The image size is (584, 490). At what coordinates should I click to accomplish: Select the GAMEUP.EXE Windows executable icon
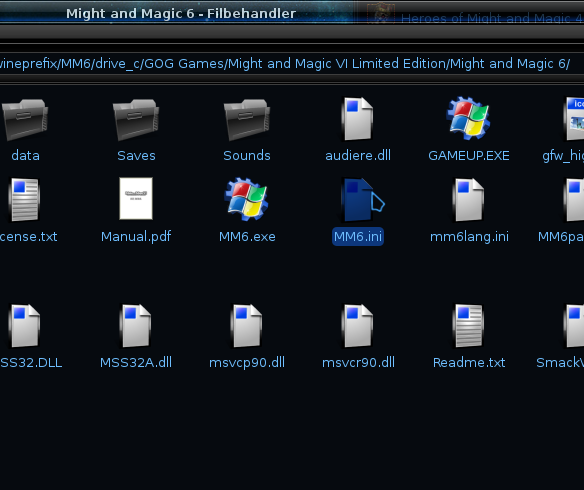[469, 118]
